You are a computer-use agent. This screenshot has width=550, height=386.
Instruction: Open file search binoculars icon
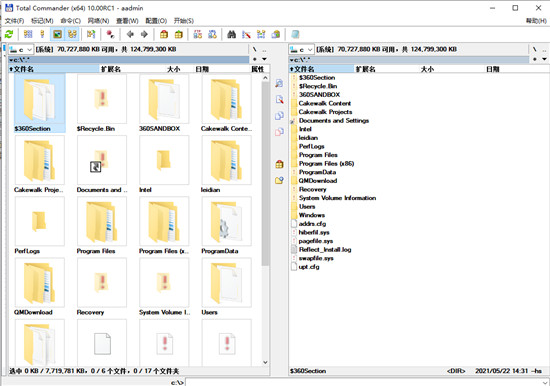[x=232, y=34]
